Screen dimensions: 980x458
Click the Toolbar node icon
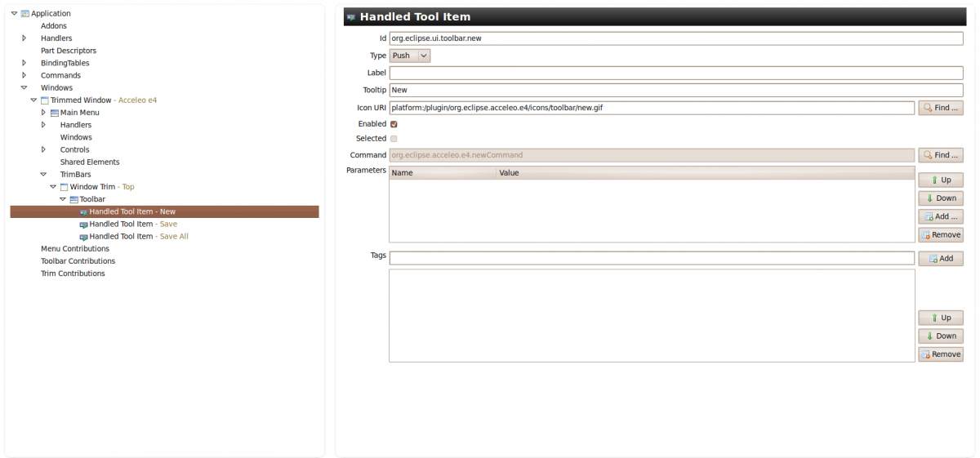73,199
